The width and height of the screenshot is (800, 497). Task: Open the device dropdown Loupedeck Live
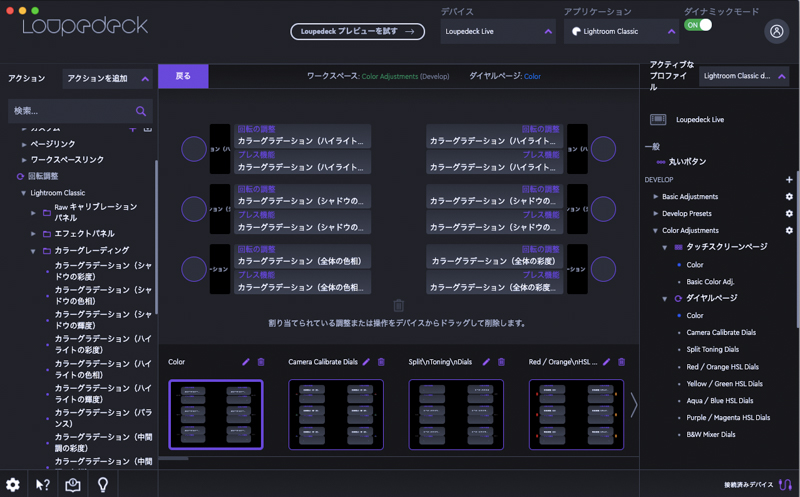[x=498, y=31]
